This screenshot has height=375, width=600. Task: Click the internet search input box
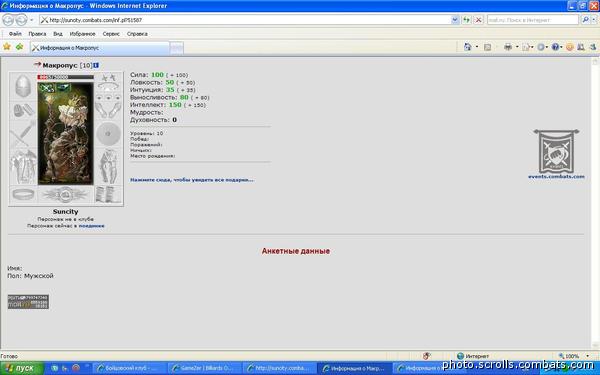click(x=533, y=20)
